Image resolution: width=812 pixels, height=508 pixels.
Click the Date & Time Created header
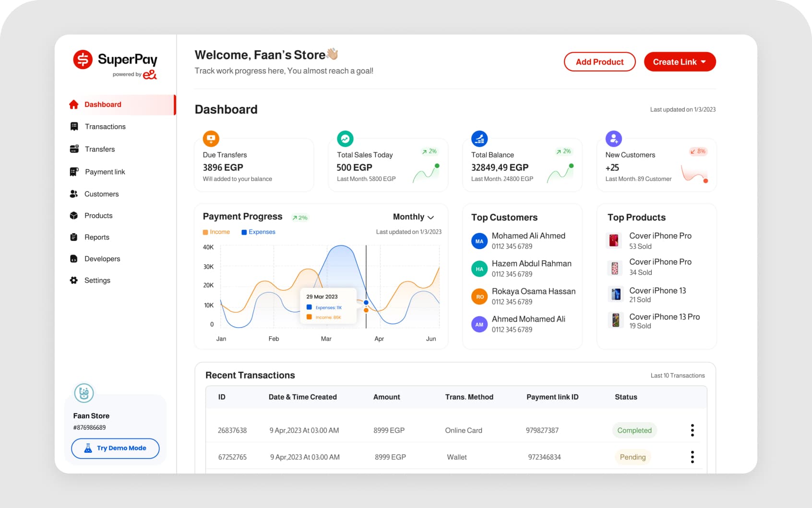(x=302, y=397)
